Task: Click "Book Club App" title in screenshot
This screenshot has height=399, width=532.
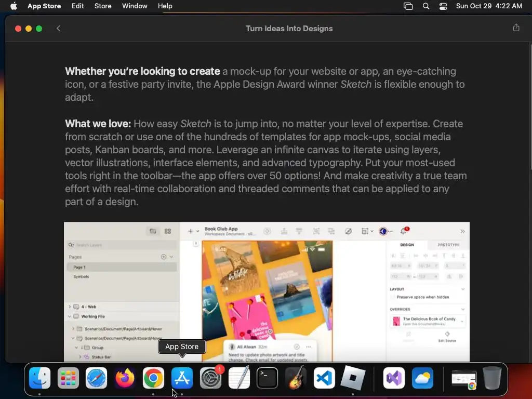Action: (221, 229)
